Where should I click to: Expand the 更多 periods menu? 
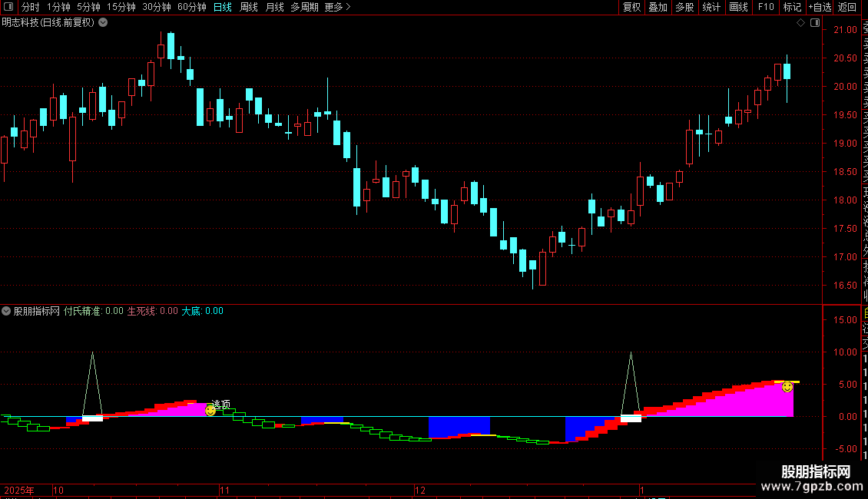pyautogui.click(x=337, y=7)
